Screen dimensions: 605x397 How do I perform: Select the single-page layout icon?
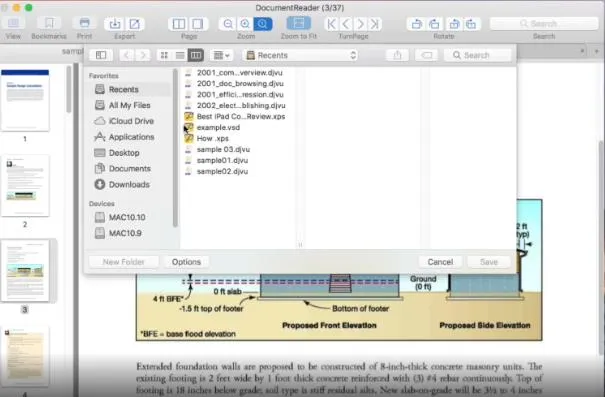pos(198,24)
